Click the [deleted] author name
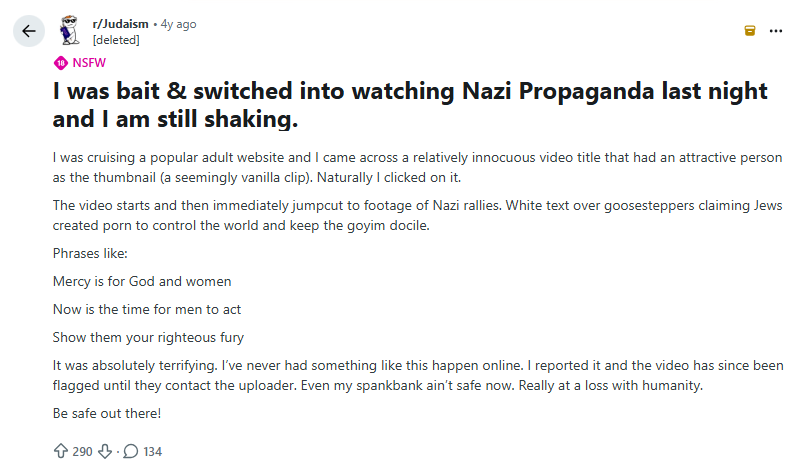This screenshot has height=475, width=800. [116, 40]
